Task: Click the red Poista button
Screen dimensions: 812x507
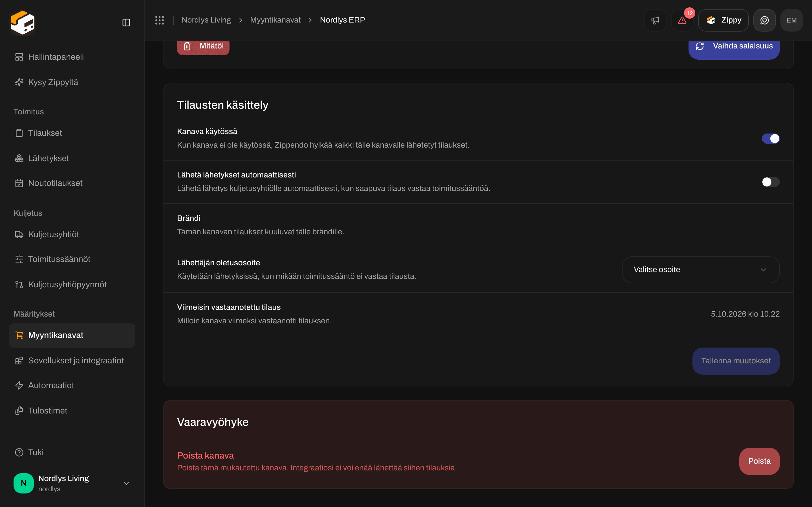Action: 759,461
